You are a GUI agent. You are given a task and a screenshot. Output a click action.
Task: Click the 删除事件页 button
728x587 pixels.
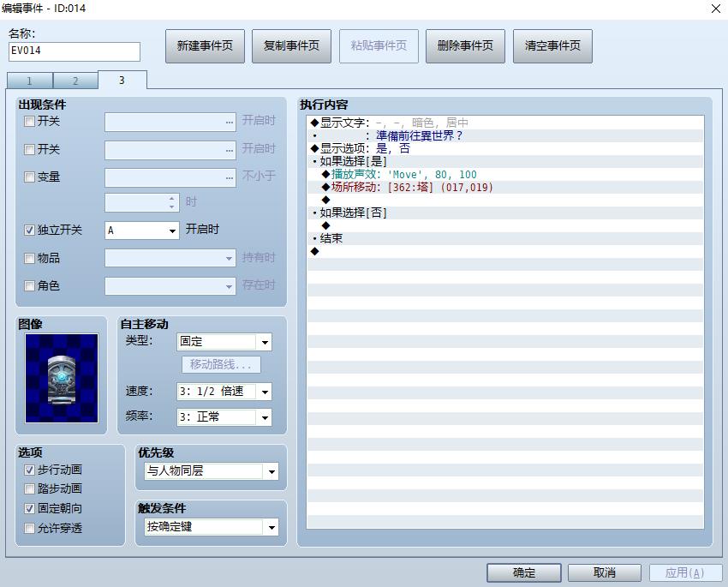(x=465, y=46)
